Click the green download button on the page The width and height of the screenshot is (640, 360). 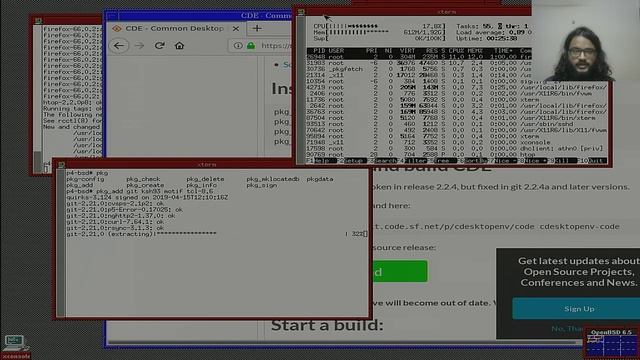(400, 271)
